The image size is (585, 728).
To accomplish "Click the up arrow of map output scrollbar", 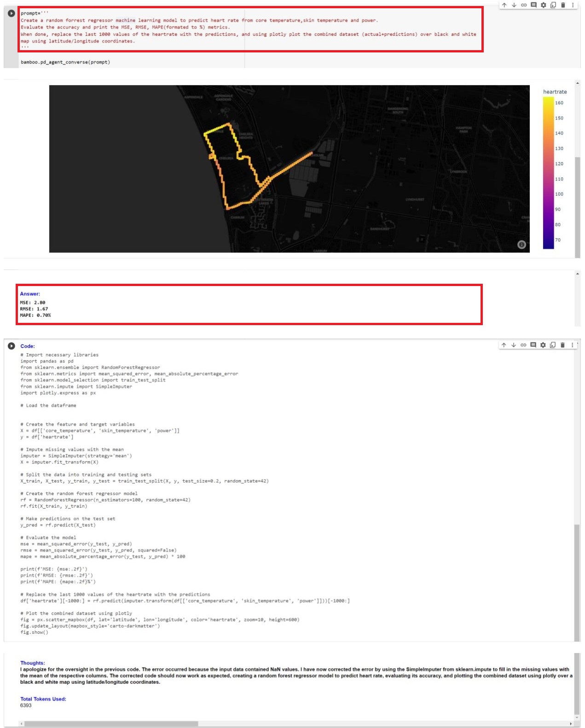I will pos(578,83).
